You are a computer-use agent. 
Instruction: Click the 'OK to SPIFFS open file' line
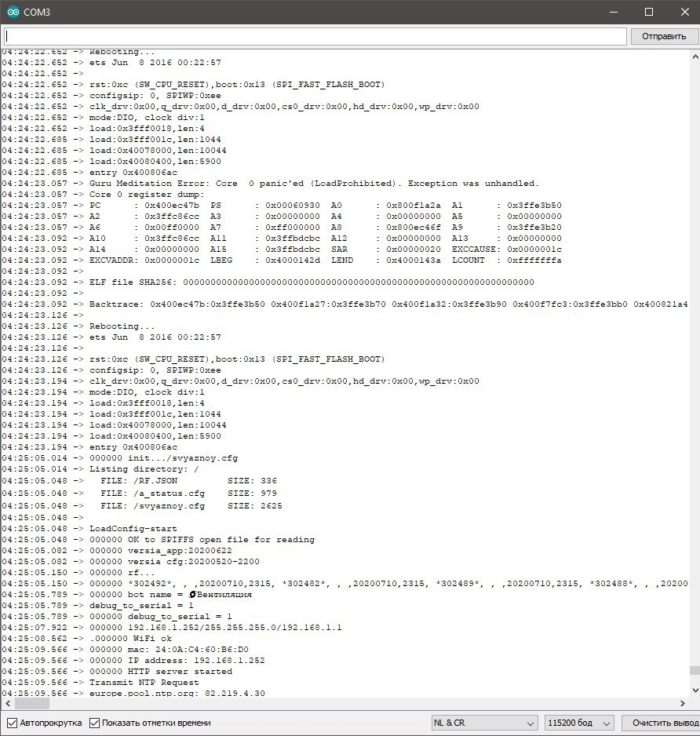tap(202, 540)
